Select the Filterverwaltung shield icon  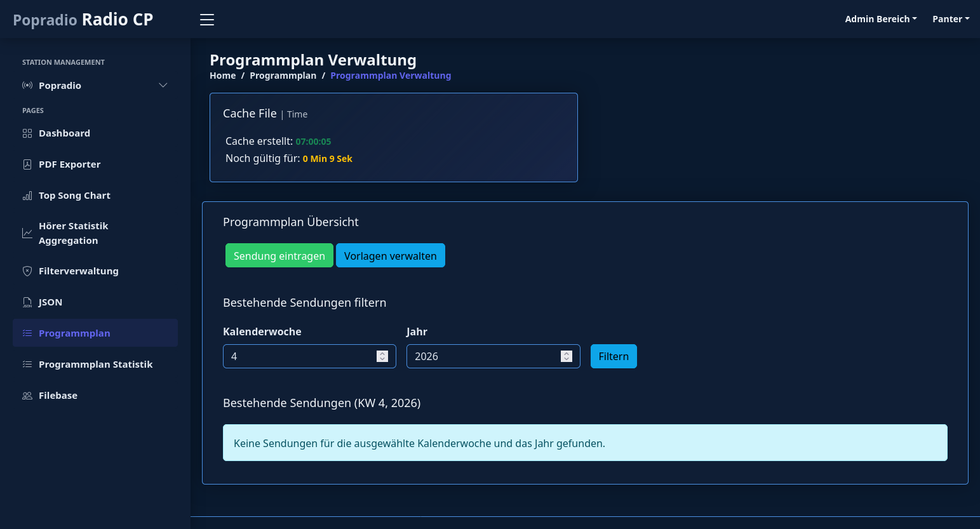[x=27, y=271]
